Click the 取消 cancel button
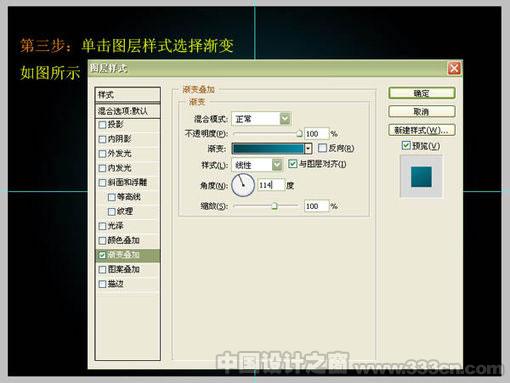Viewport: 510px width, 383px height. coord(422,111)
